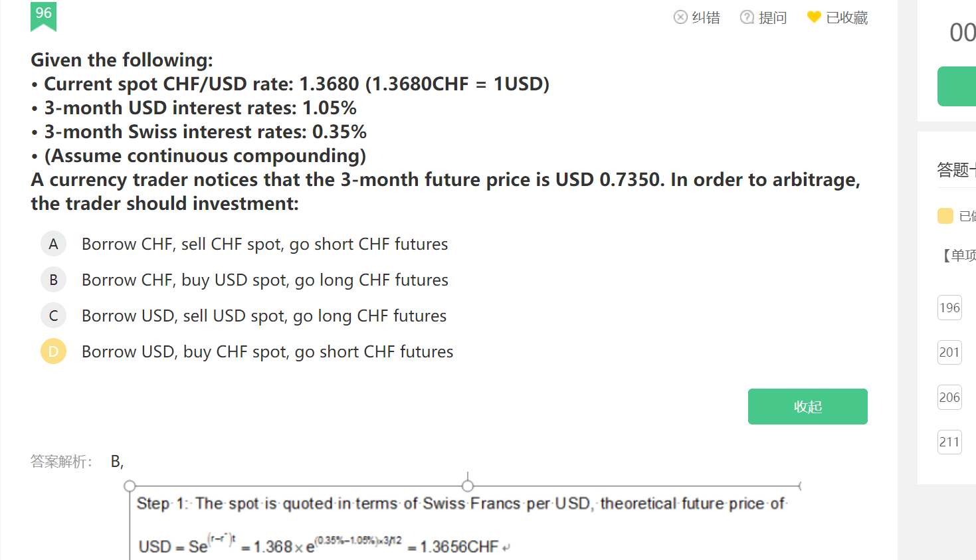
Task: Jump to question 206
Action: click(x=949, y=397)
